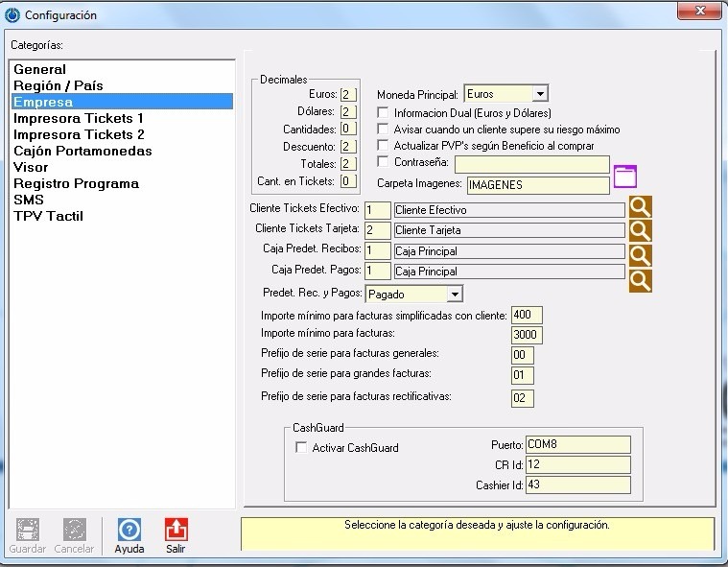Image resolution: width=728 pixels, height=567 pixels.
Task: Select the Región / País category
Action: click(122, 85)
